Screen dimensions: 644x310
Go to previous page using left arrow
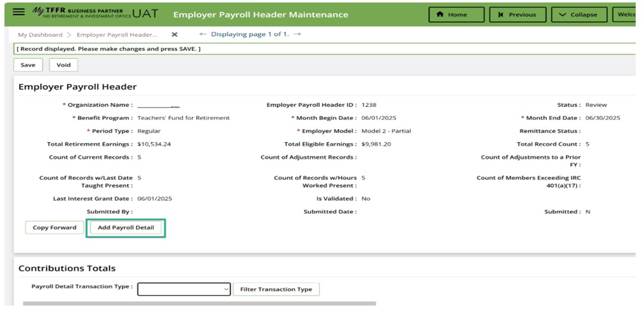(x=203, y=34)
